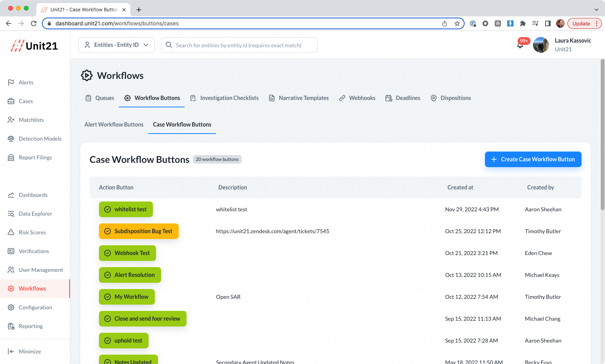Click the Created at column header

460,187
